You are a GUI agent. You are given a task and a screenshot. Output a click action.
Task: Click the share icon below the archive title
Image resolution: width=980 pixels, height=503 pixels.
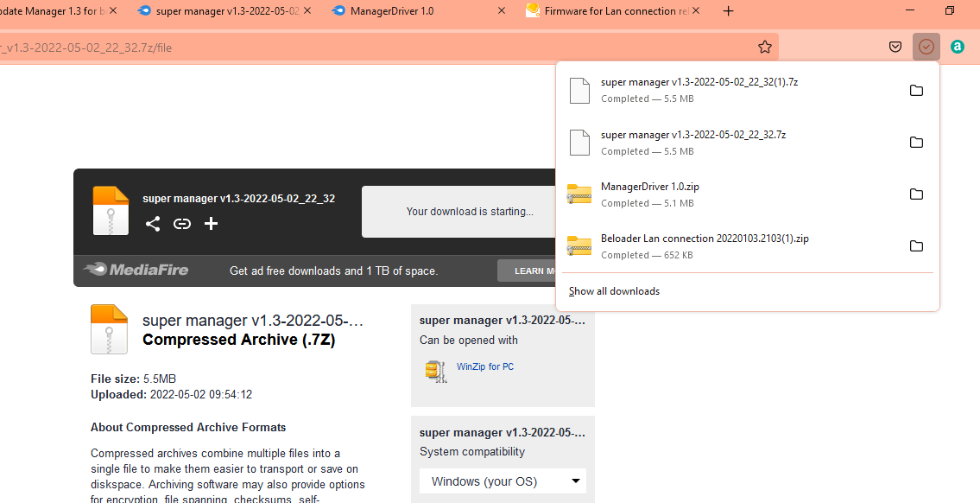tap(153, 223)
